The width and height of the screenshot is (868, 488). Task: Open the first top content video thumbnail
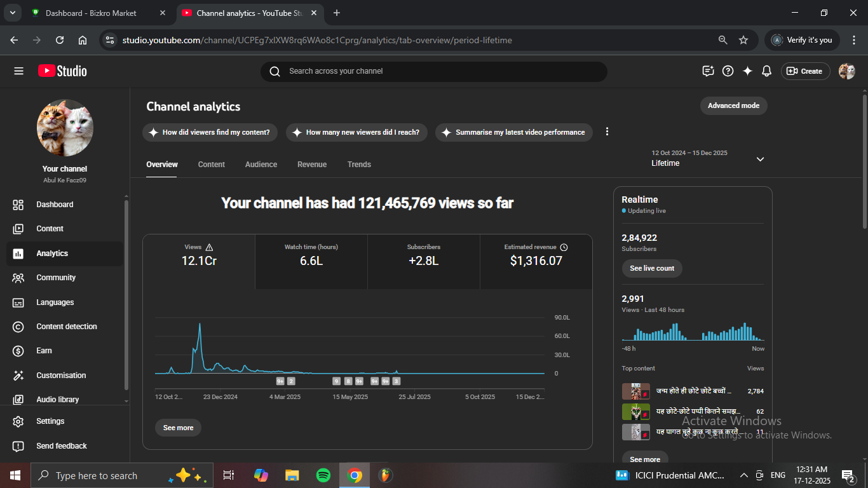click(x=635, y=391)
